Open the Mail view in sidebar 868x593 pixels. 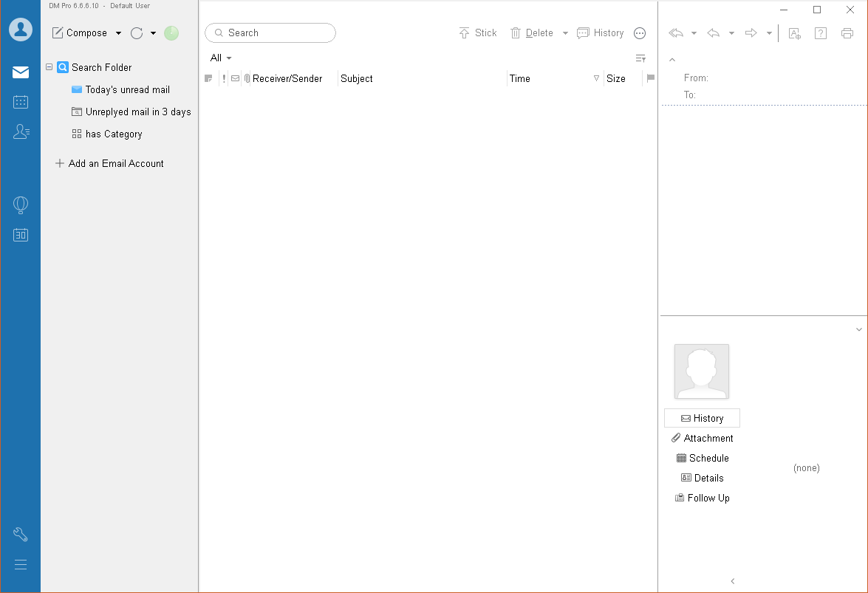21,72
